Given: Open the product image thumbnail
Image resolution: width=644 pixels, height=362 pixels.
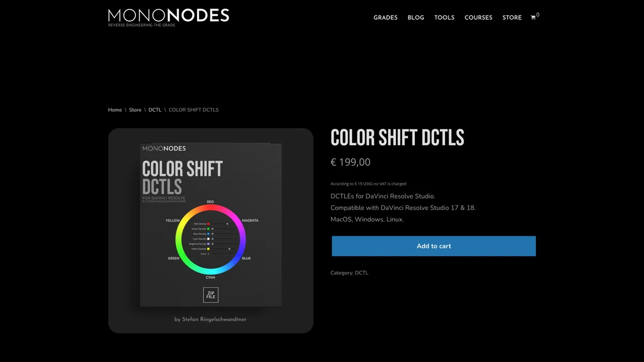Looking at the screenshot, I should 211,231.
